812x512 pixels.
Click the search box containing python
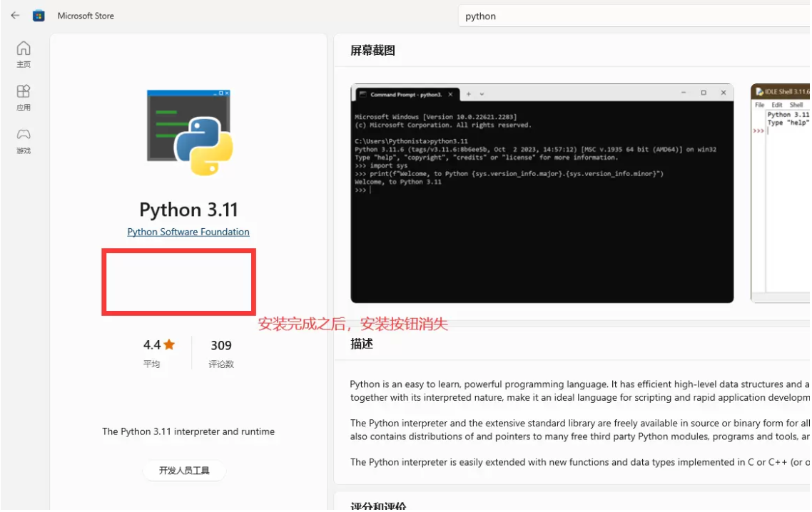click(x=634, y=16)
